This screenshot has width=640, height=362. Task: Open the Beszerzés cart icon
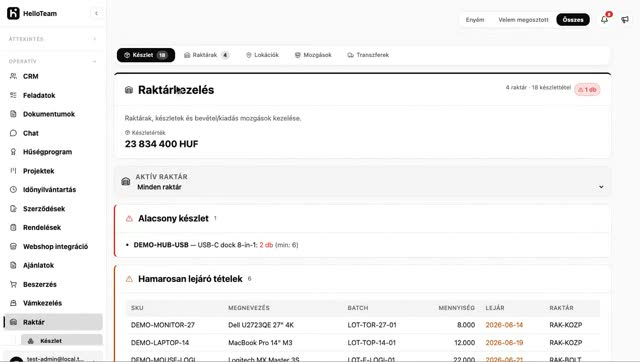click(13, 284)
